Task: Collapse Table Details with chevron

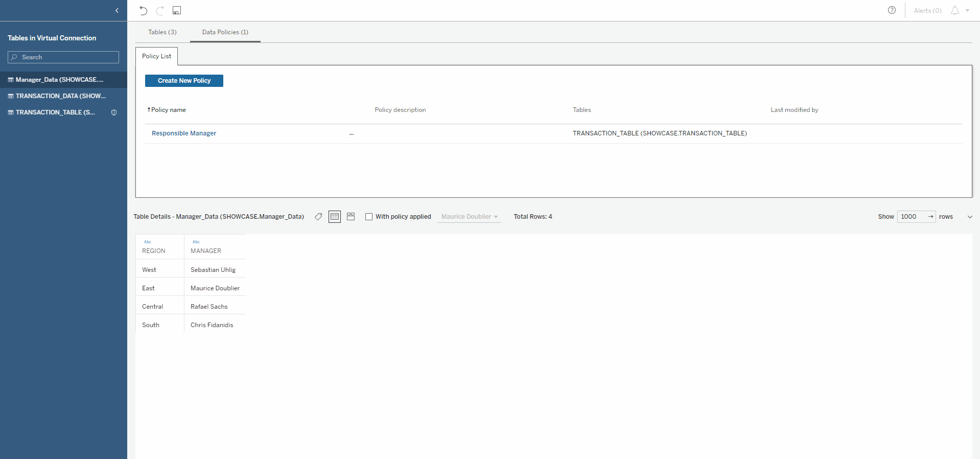Action: [x=969, y=217]
